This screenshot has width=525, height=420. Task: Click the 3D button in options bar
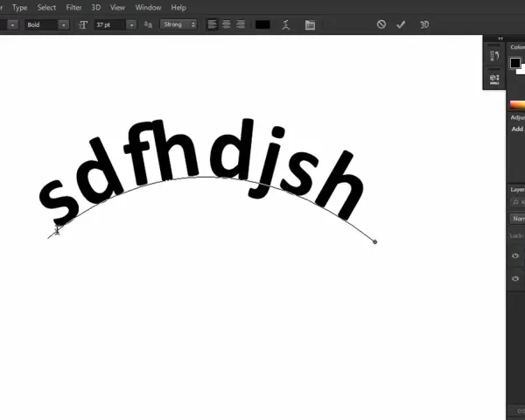424,24
